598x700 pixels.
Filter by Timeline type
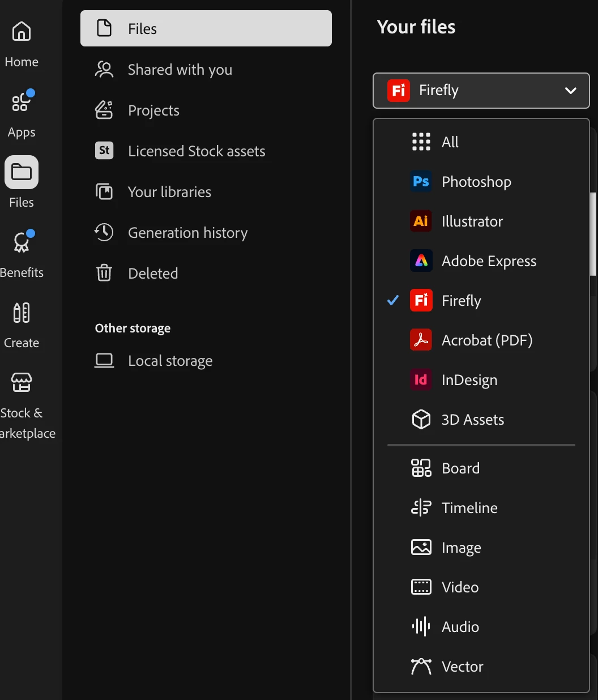coord(481,508)
